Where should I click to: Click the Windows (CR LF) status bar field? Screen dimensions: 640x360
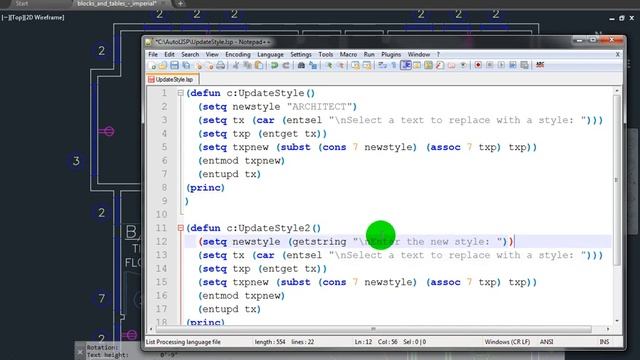[507, 342]
